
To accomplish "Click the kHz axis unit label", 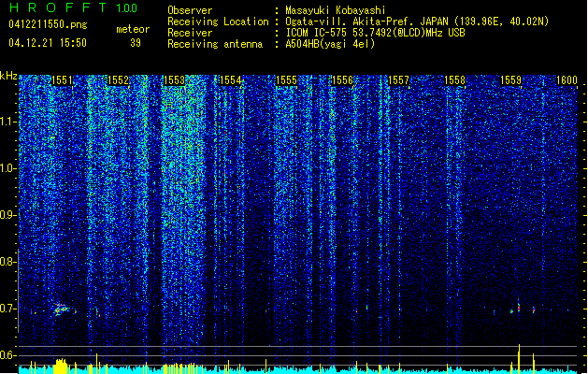I will 8,76.
